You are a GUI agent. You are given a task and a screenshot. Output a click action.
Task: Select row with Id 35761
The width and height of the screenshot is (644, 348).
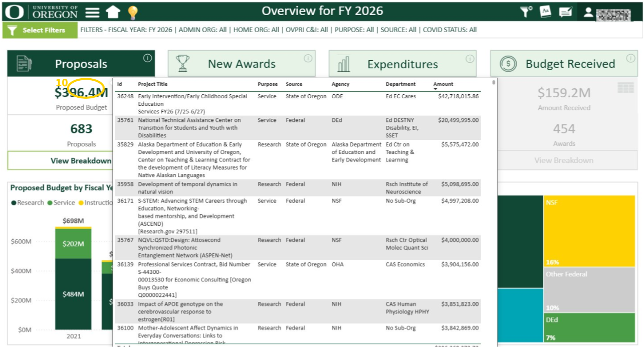point(298,128)
